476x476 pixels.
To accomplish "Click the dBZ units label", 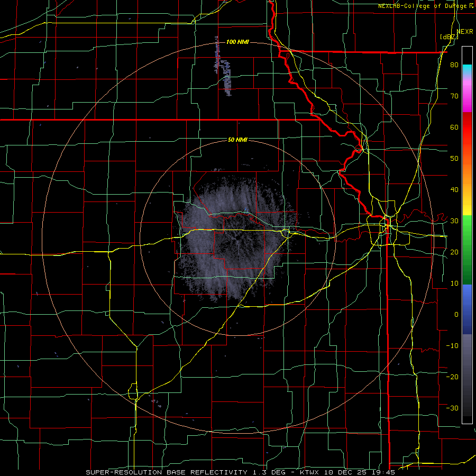I will pos(449,37).
